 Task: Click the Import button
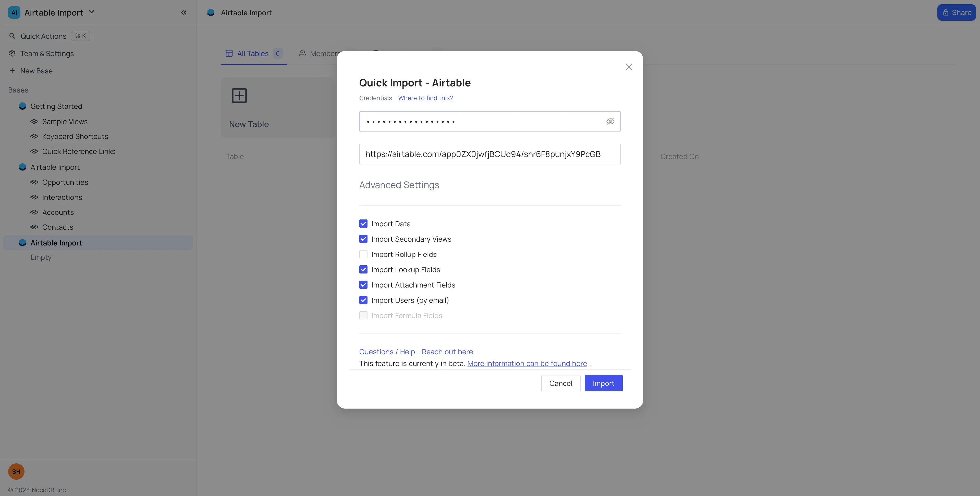point(603,383)
